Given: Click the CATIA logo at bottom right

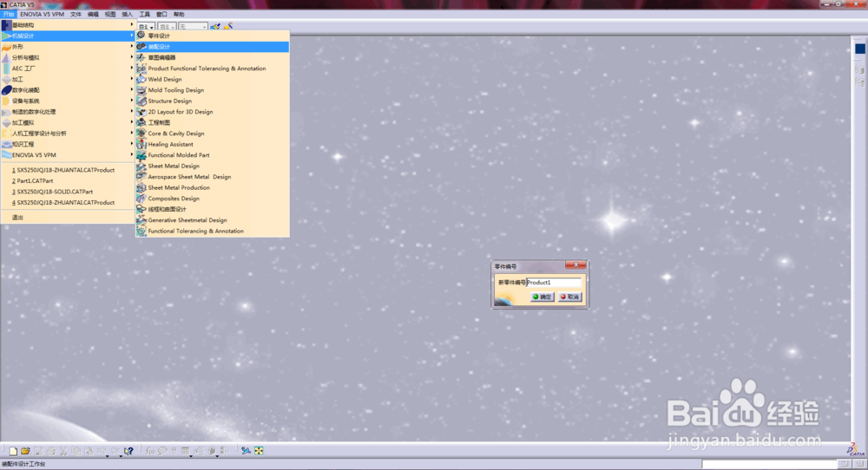Looking at the screenshot, I should click(856, 449).
